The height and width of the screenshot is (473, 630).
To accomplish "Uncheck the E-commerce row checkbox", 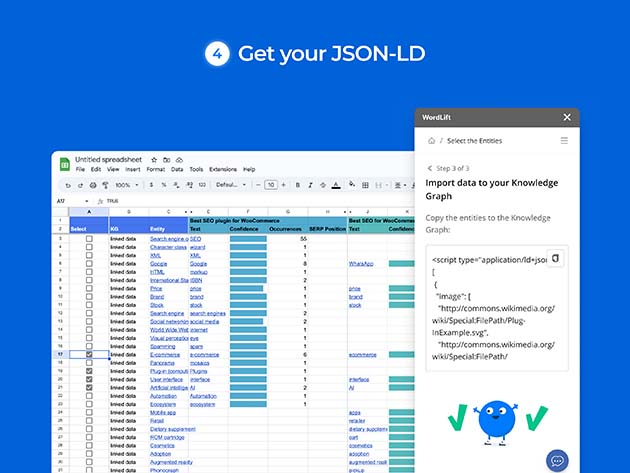I will [89, 354].
